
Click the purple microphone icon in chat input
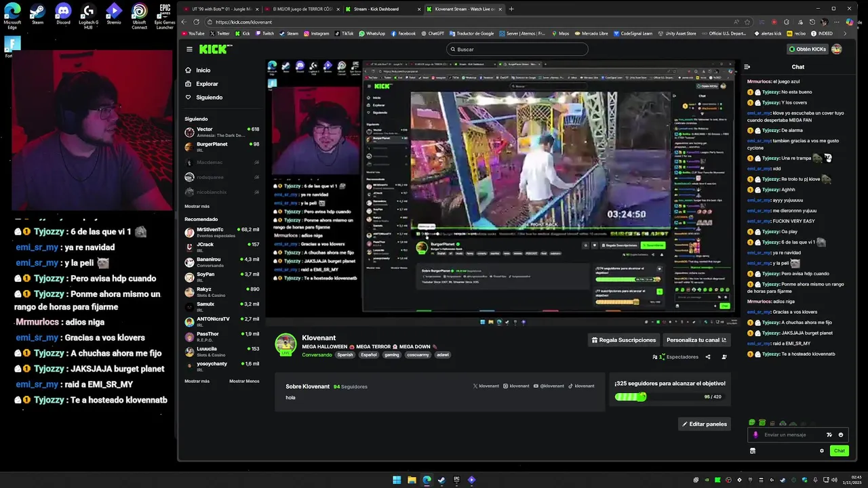(x=755, y=435)
